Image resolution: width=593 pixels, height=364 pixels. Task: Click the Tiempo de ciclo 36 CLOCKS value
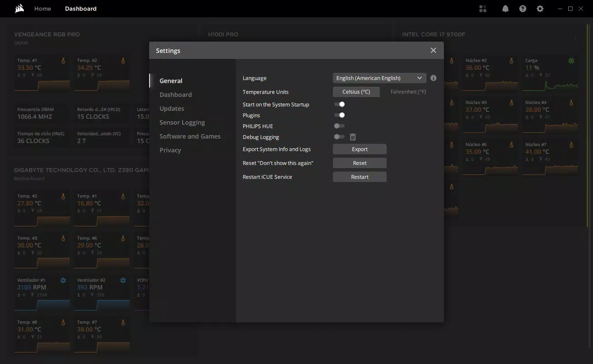tap(33, 141)
